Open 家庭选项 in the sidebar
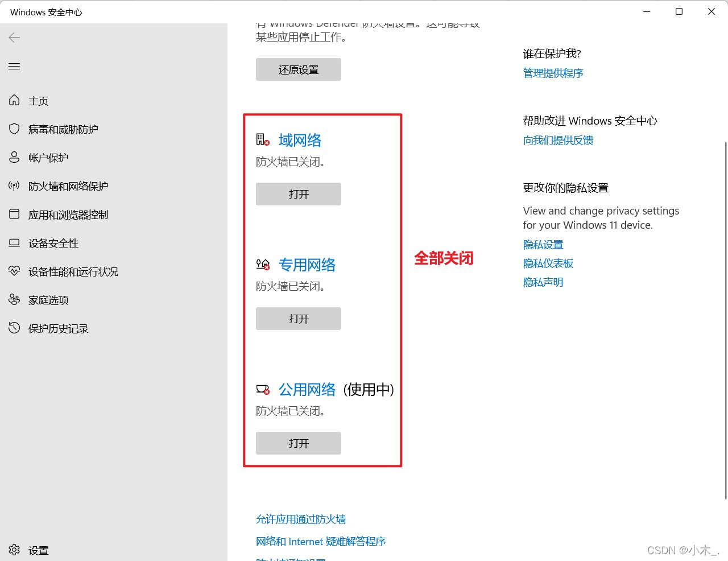The height and width of the screenshot is (561, 728). tap(48, 300)
